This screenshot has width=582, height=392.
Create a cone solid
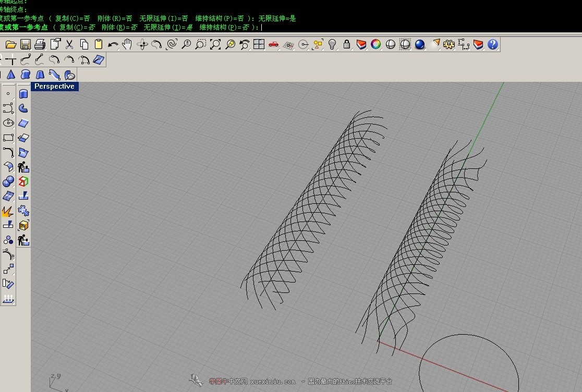pos(11,75)
